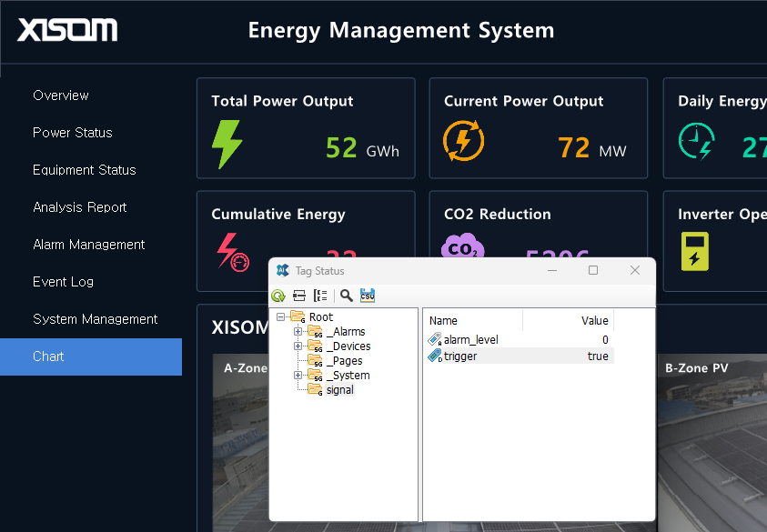Viewport: 767px width, 532px height.
Task: Select the Chart sidebar item
Action: (x=91, y=356)
